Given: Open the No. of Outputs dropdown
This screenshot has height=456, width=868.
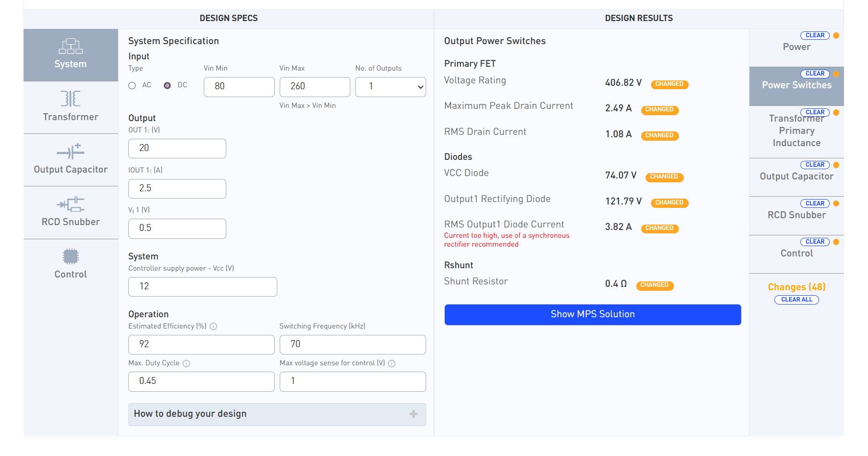Looking at the screenshot, I should (x=390, y=87).
